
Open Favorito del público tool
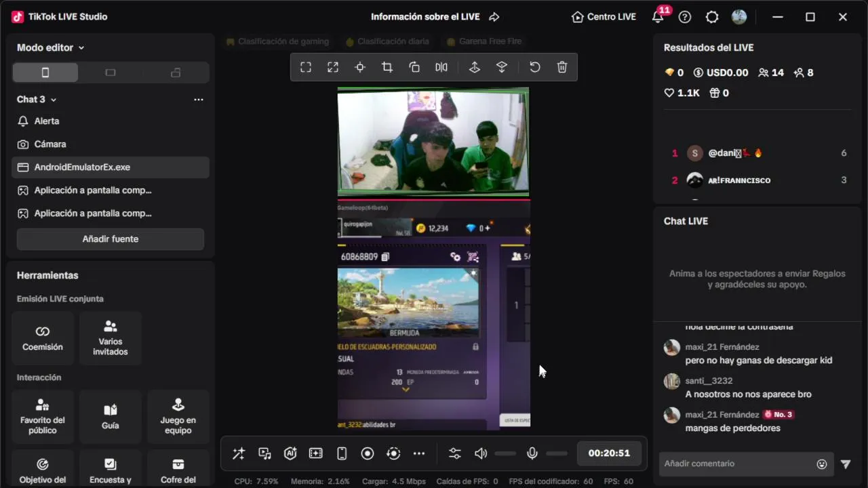click(x=43, y=417)
